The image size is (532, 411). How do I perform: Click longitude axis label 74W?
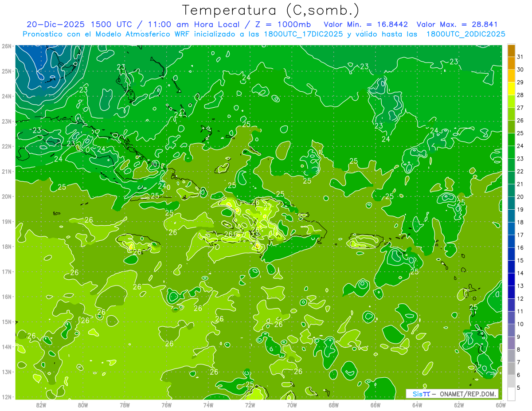(x=208, y=405)
